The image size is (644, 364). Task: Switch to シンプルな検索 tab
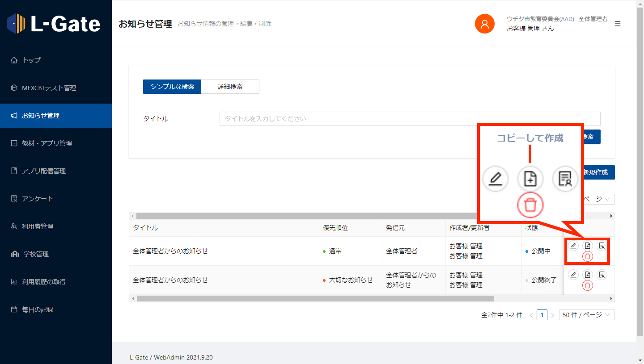[172, 87]
